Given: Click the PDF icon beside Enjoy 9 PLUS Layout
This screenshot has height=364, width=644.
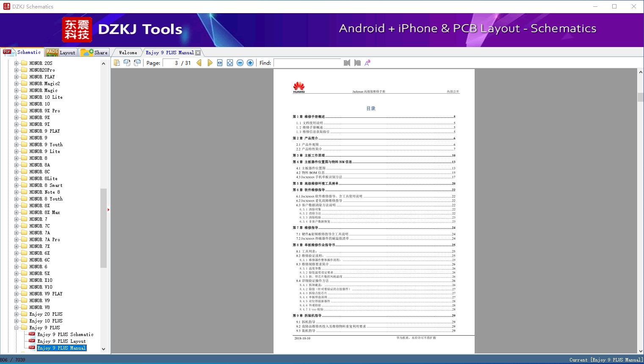Looking at the screenshot, I should (x=32, y=341).
